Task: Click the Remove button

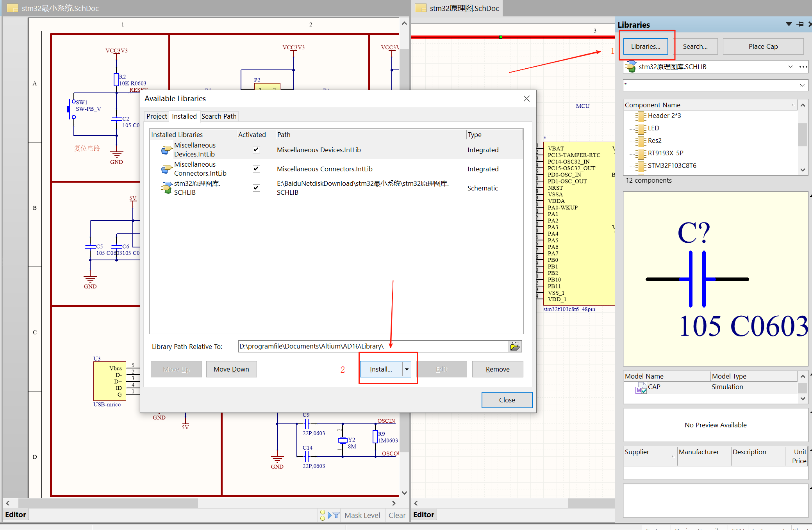Action: [x=497, y=369]
